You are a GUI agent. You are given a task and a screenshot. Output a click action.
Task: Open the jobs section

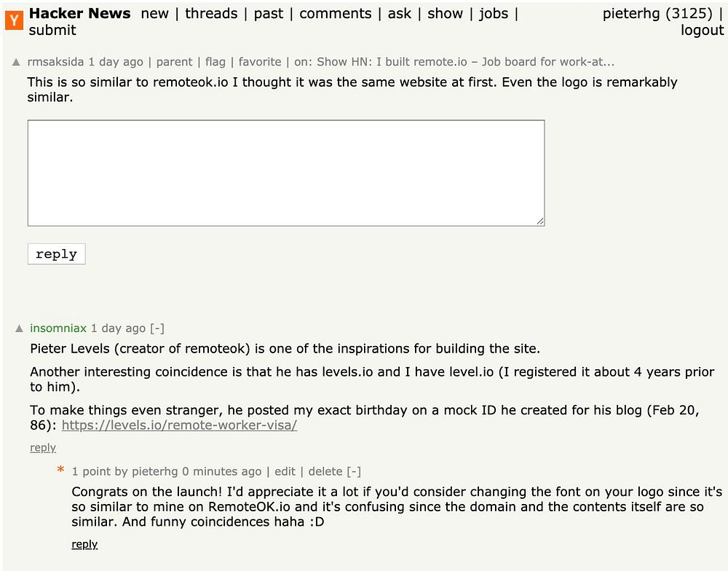coord(494,14)
